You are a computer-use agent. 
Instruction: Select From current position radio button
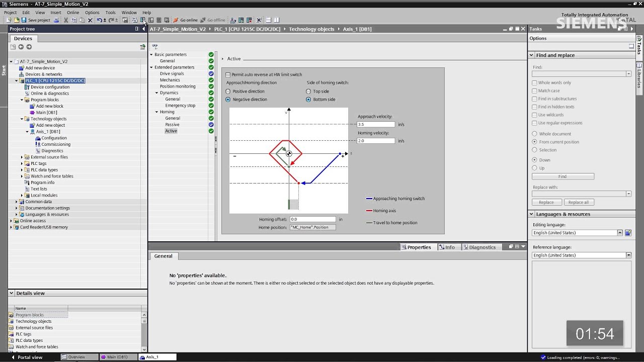[534, 142]
